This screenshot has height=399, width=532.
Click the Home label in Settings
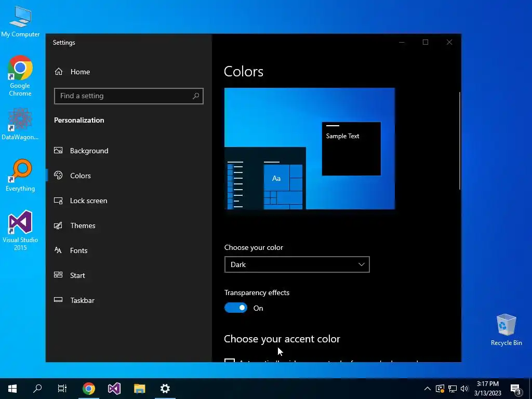coord(80,72)
